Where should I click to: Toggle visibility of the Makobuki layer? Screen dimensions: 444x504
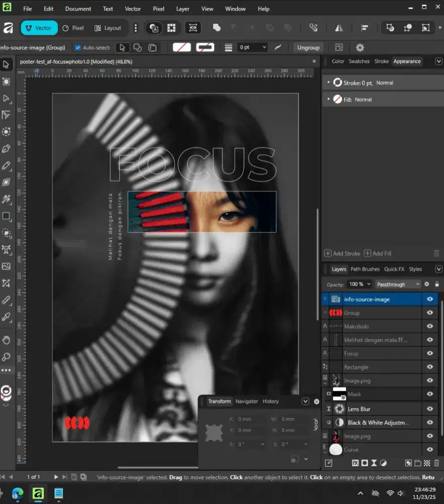429,326
